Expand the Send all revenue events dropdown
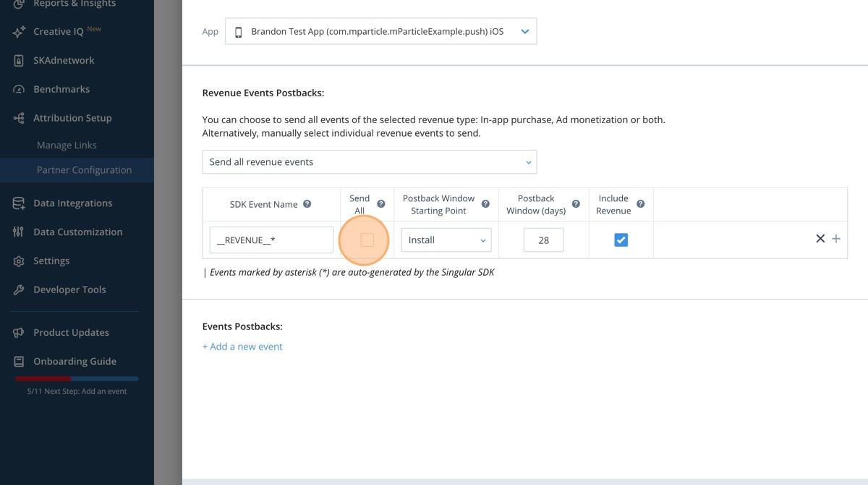The width and height of the screenshot is (868, 485). (x=370, y=162)
